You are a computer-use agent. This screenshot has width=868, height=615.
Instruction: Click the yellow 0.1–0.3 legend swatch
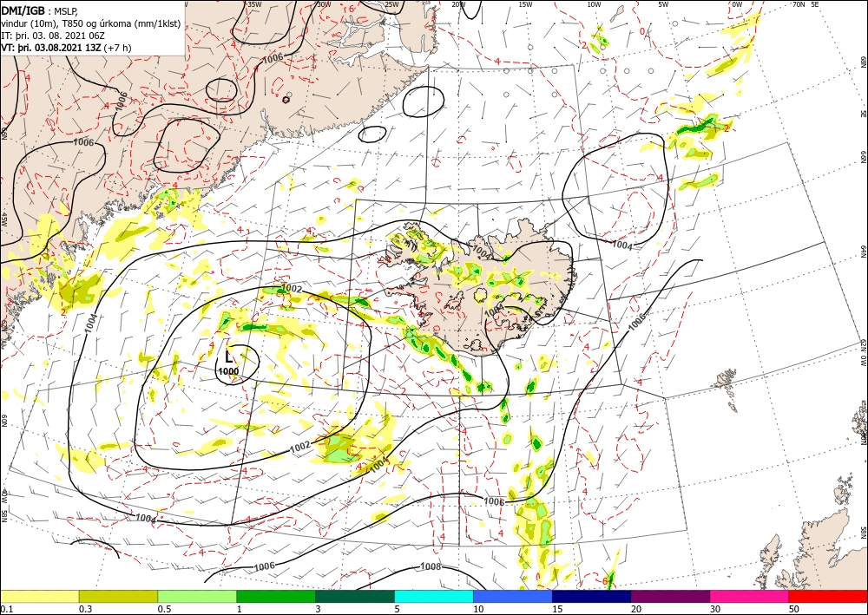coord(39,596)
